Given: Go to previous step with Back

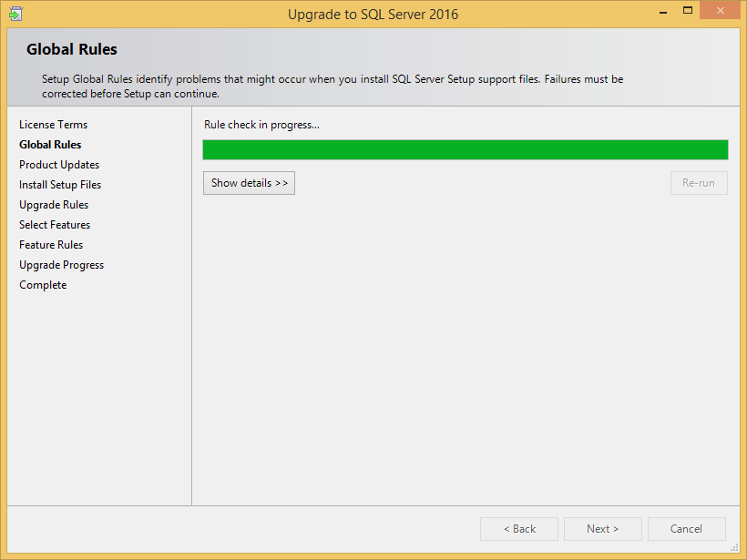Looking at the screenshot, I should (x=519, y=529).
